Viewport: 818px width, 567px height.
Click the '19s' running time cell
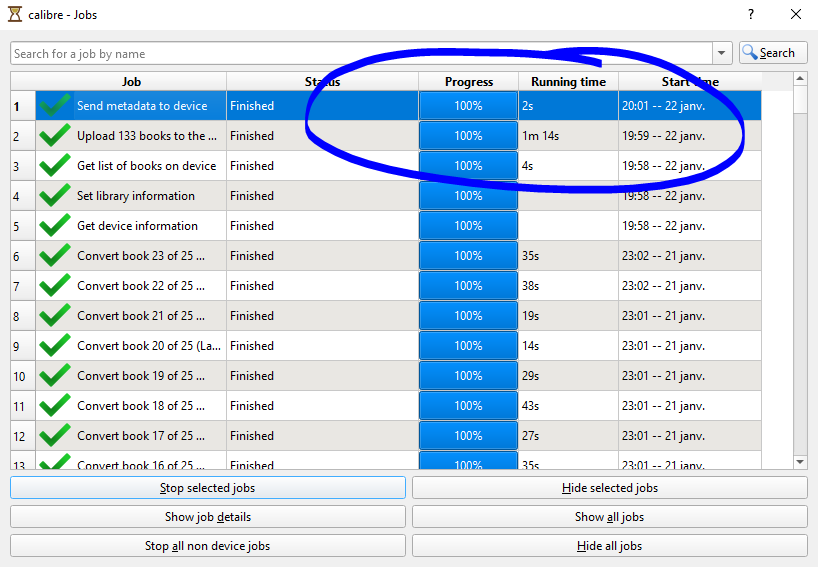[x=568, y=316]
